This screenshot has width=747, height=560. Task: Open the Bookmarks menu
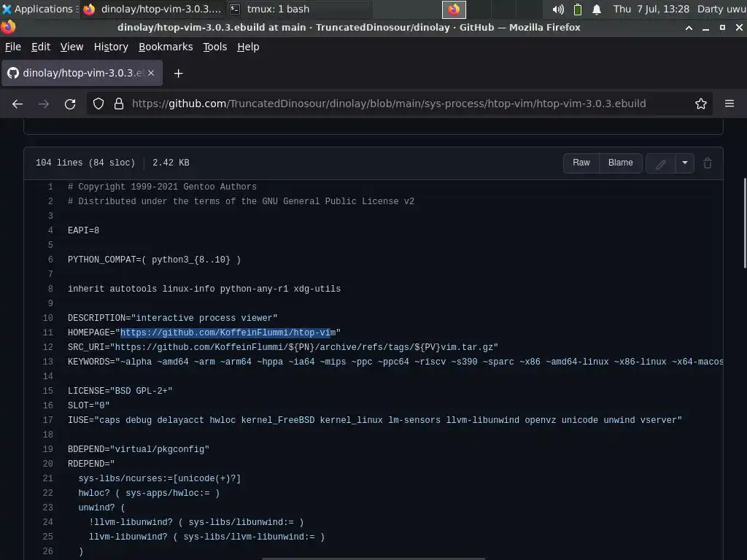(x=166, y=47)
